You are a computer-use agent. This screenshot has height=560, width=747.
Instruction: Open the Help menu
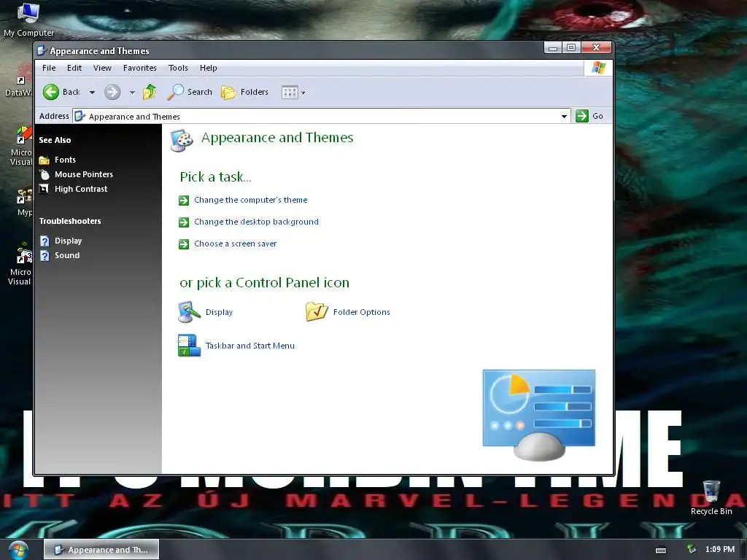pos(208,68)
